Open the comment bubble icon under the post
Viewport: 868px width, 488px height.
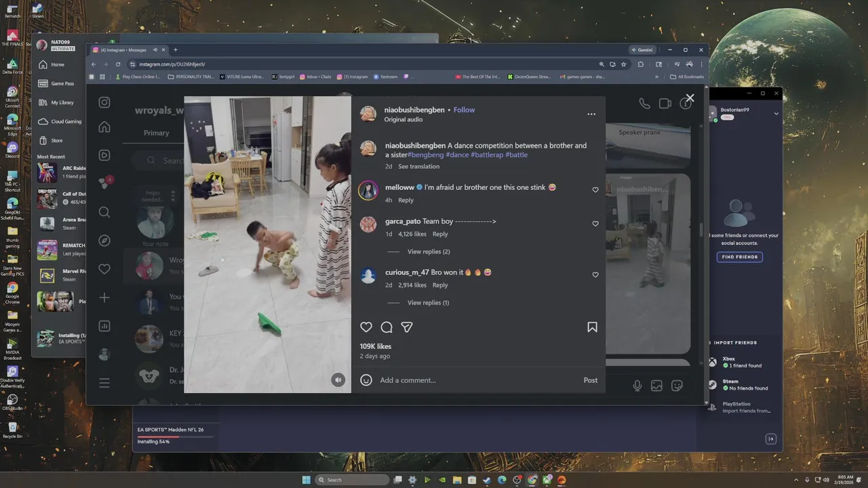[x=387, y=327]
